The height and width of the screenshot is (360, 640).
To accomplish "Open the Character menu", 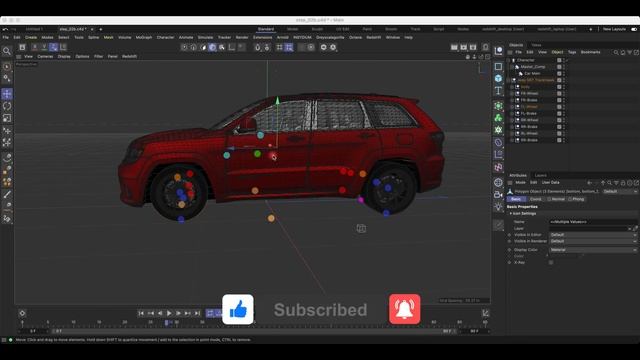I will (x=165, y=38).
